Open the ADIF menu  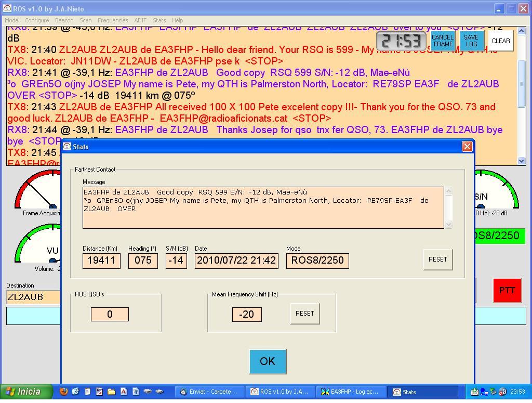[140, 20]
